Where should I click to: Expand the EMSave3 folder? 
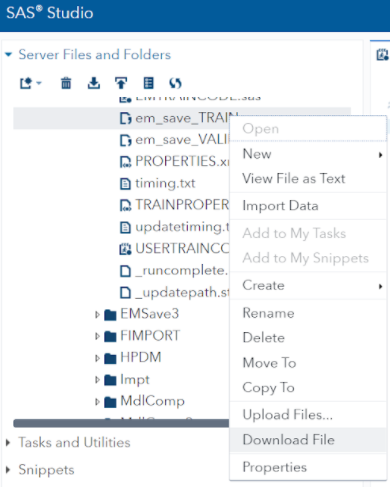pos(97,314)
